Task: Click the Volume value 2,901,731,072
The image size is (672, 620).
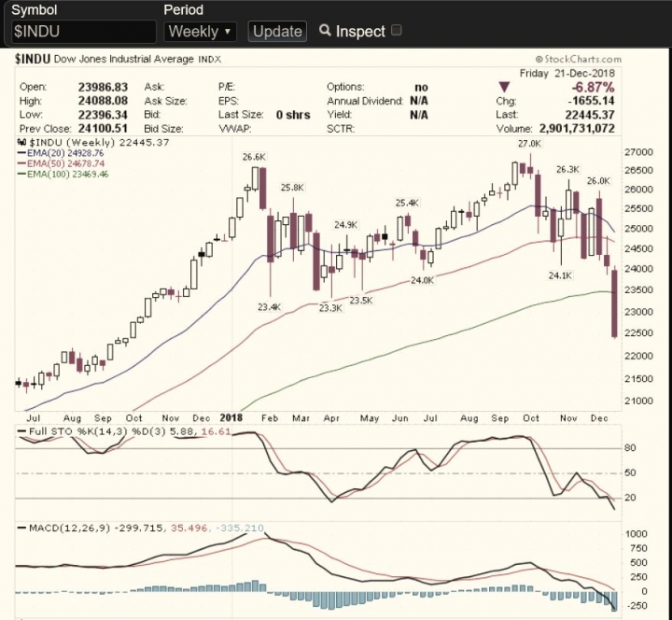Action: [577, 128]
